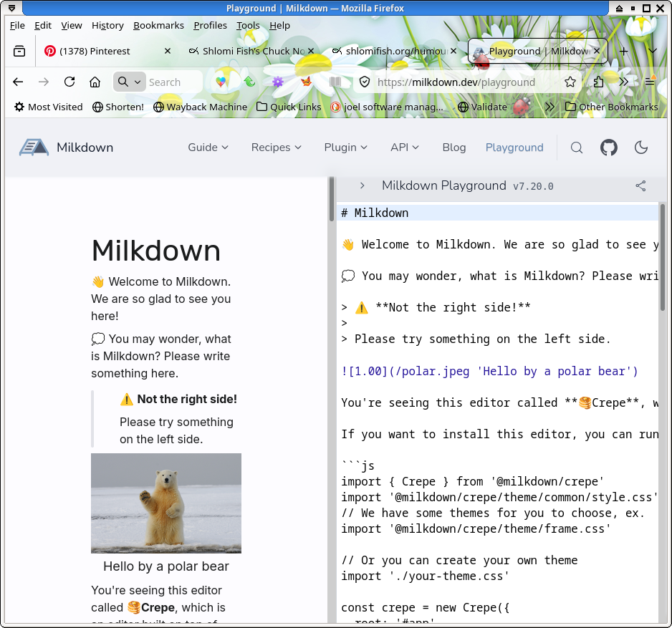The image size is (672, 628).
Task: Share the playground via share icon
Action: [x=640, y=186]
